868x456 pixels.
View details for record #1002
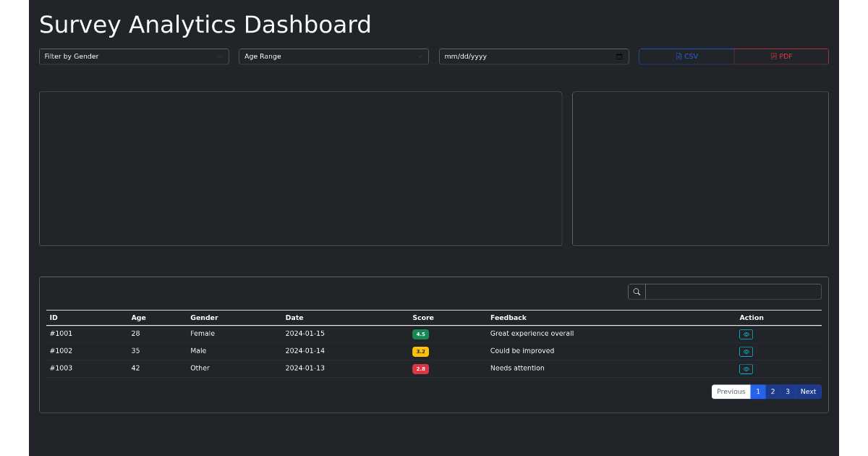[746, 352]
